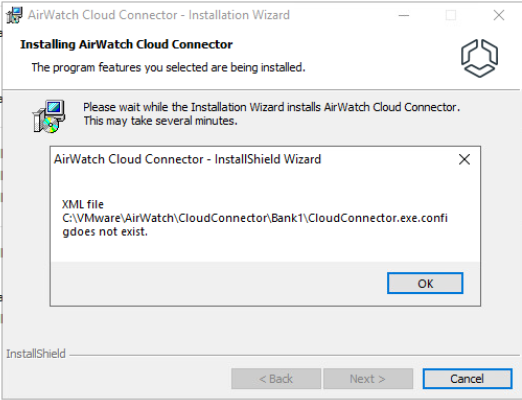Viewport: 522px width, 400px height.
Task: Click the disabled maximize box in title bar
Action: click(451, 15)
